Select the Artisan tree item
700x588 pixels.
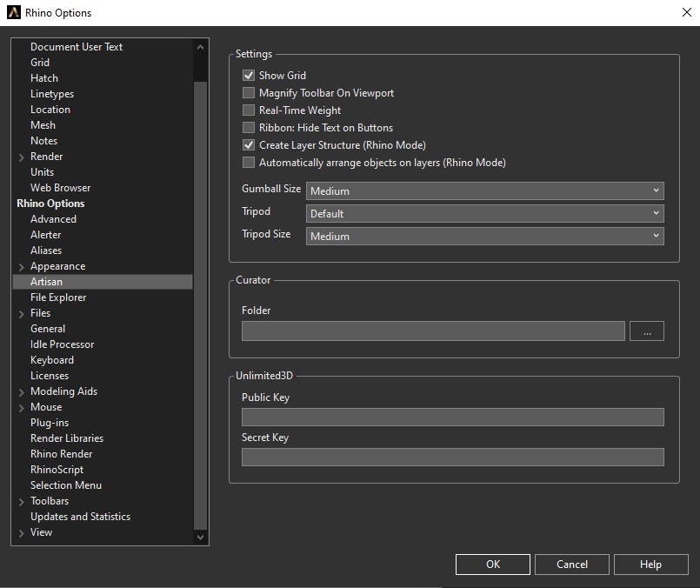click(103, 282)
